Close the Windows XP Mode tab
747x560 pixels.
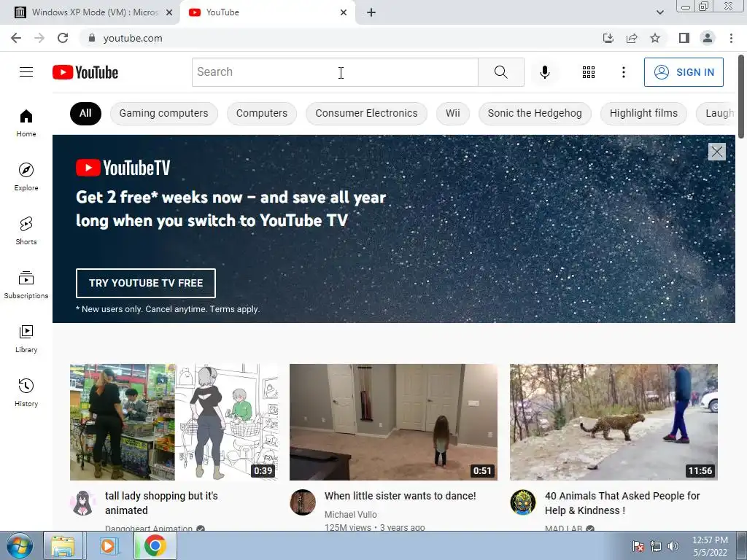(x=169, y=12)
